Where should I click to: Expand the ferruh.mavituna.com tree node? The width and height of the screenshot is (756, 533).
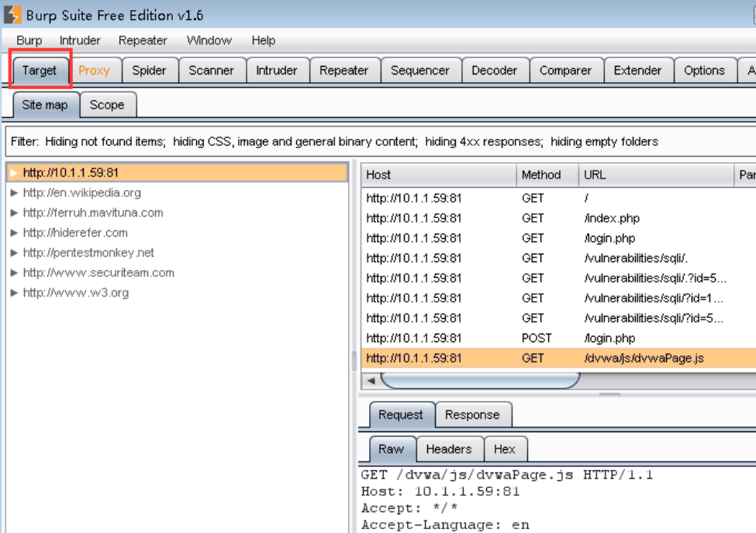pyautogui.click(x=14, y=213)
